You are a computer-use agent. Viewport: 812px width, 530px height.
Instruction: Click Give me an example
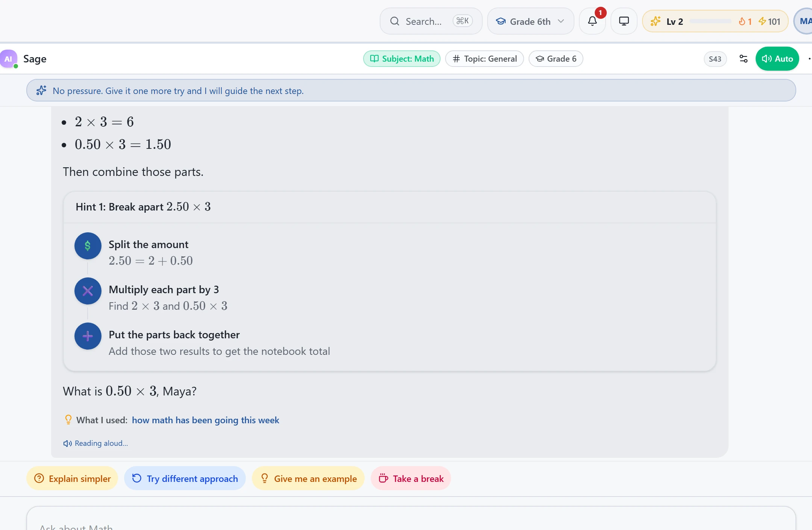[308, 479]
